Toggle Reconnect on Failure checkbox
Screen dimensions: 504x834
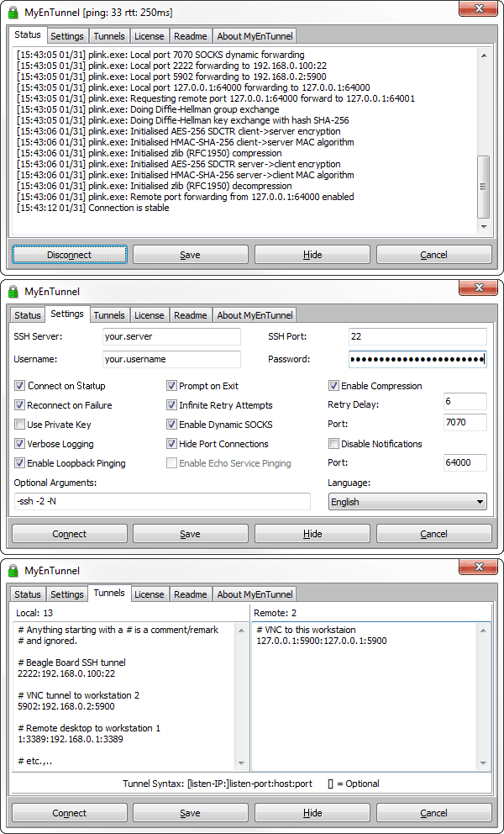point(19,405)
